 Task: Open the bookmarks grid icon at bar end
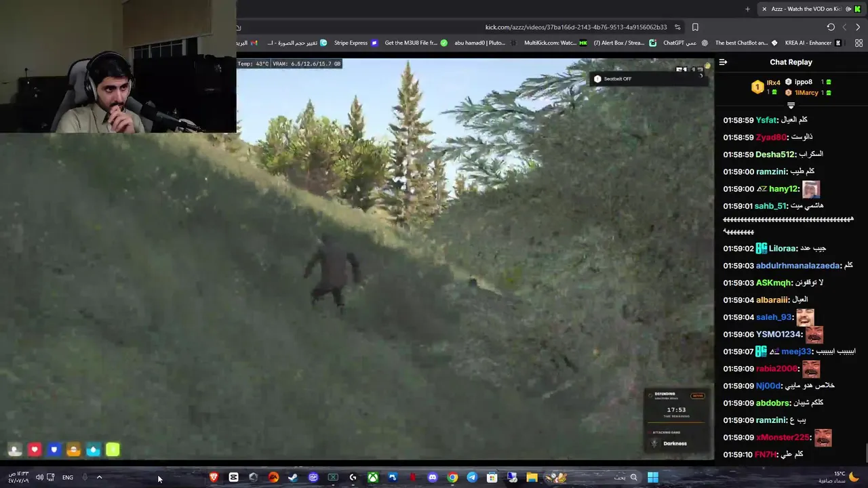pos(859,43)
